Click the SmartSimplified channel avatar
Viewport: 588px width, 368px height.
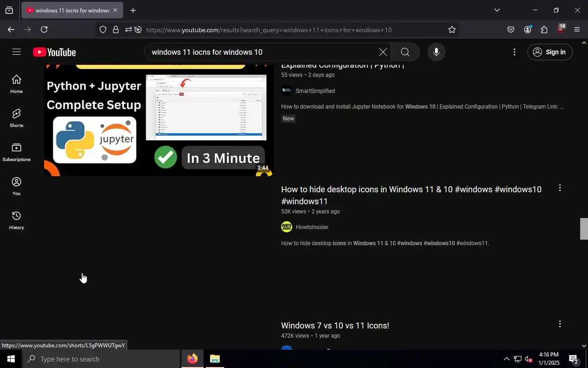point(287,91)
